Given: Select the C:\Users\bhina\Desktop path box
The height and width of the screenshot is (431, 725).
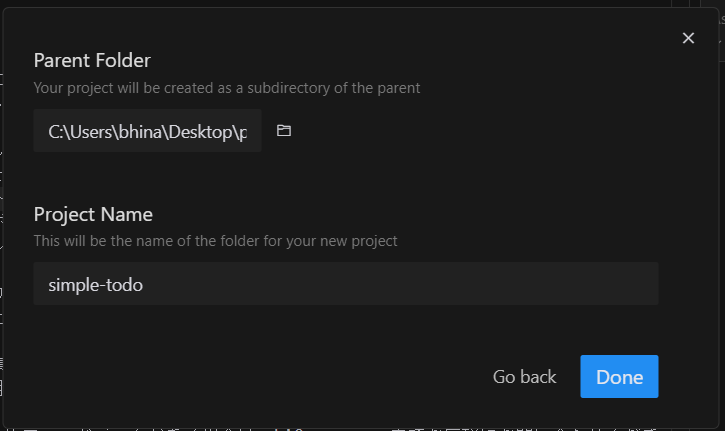Looking at the screenshot, I should pyautogui.click(x=147, y=132).
